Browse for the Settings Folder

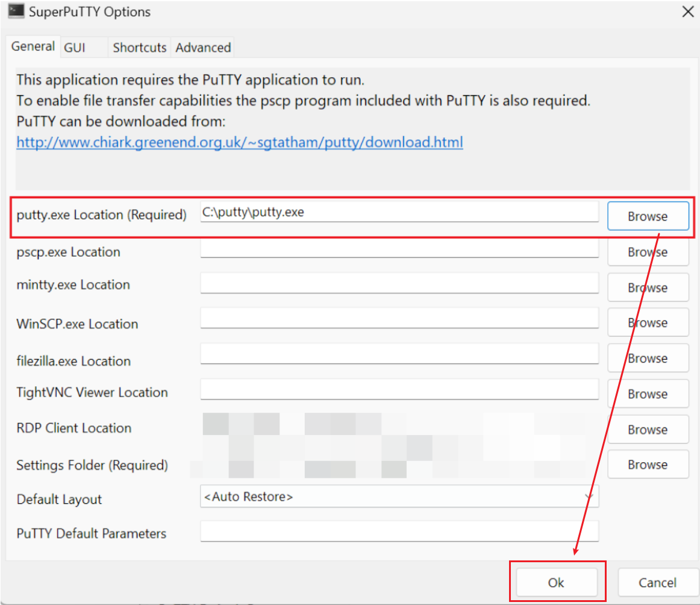[648, 465]
